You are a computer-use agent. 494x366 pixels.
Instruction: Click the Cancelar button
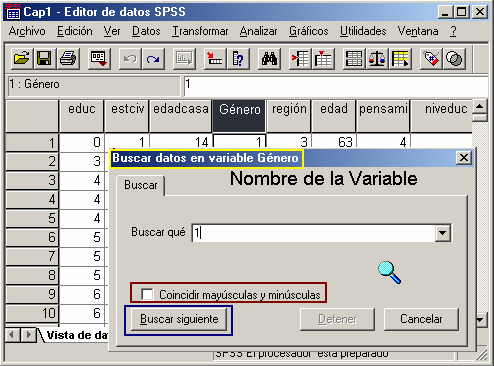(x=421, y=319)
